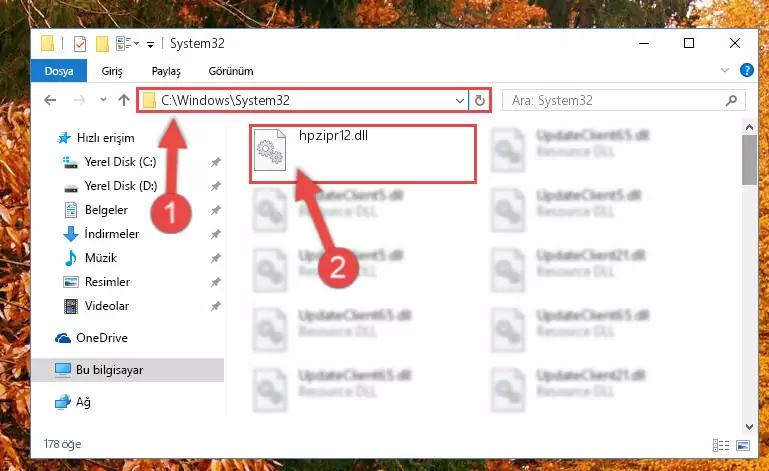Switch to the Giriş tab

pos(112,71)
